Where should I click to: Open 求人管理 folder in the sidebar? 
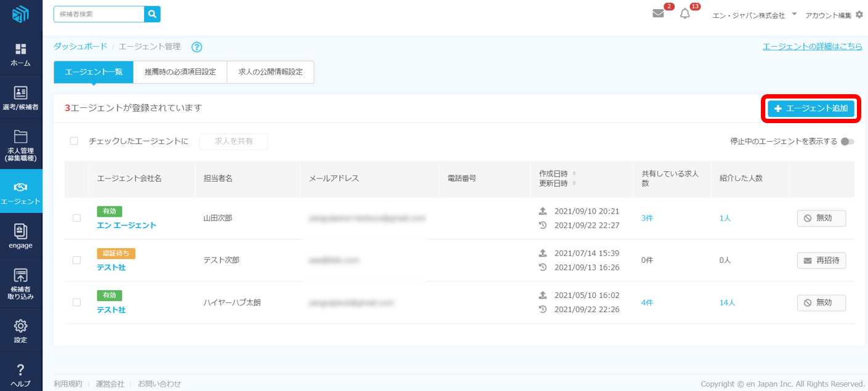21,145
